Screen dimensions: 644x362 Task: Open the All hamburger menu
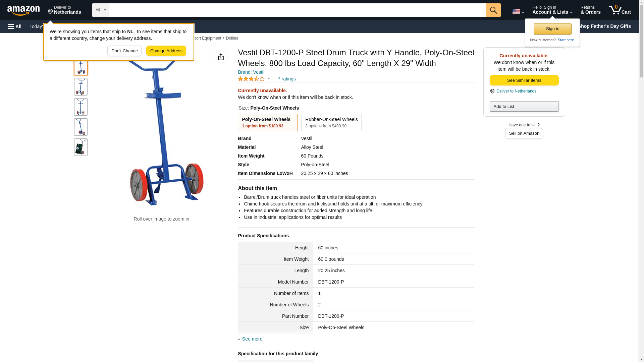point(15,26)
